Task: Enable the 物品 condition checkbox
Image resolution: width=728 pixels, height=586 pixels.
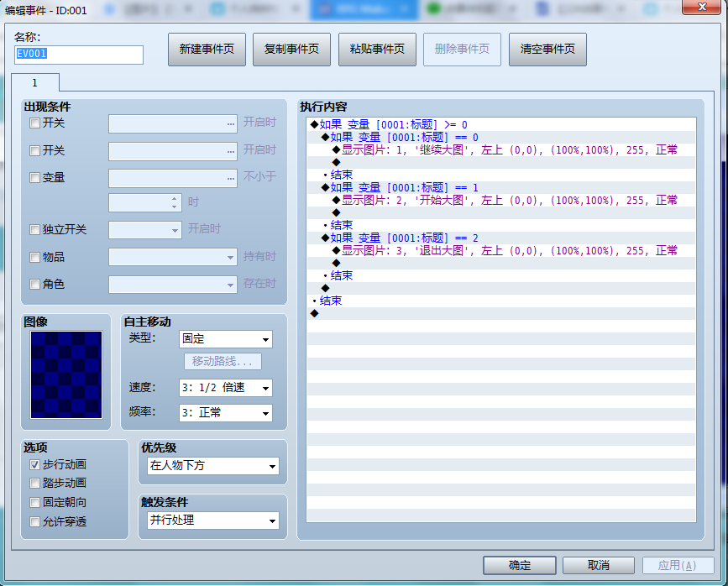Action: tap(34, 257)
